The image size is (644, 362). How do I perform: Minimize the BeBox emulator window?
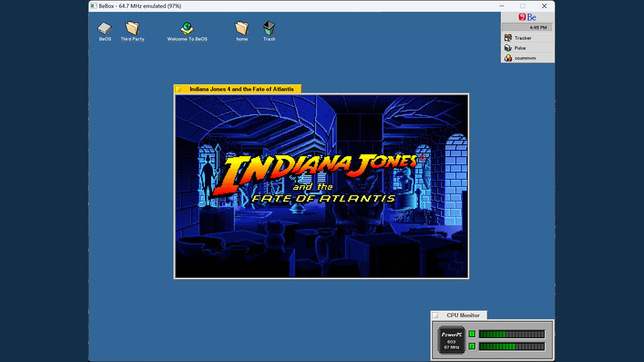pyautogui.click(x=501, y=6)
